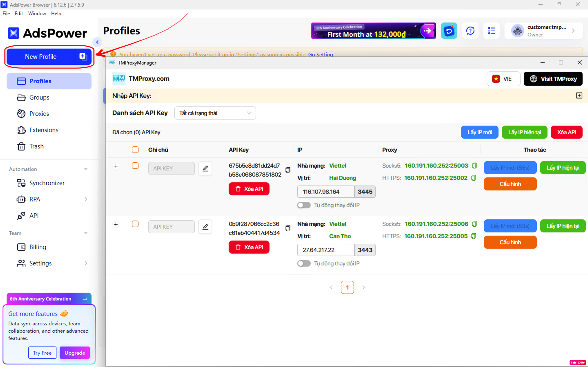Click the API KEY note field in the second row
The height and width of the screenshot is (367, 588).
[x=171, y=227]
